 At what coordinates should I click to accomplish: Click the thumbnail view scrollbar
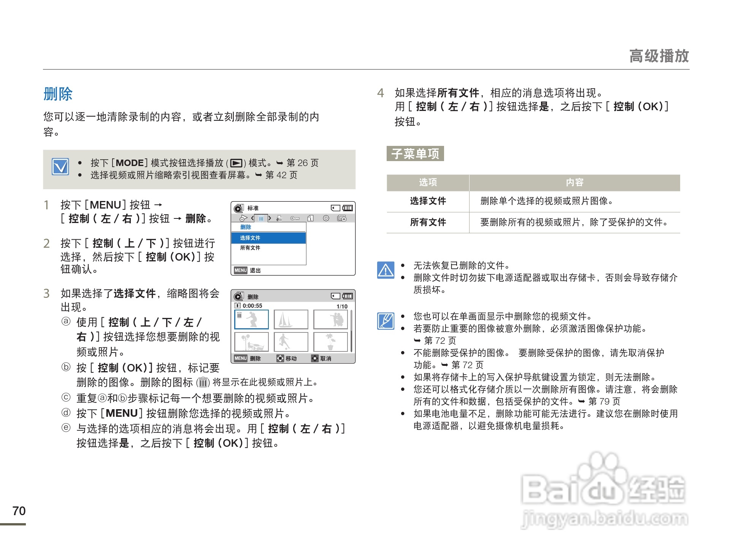tap(351, 331)
